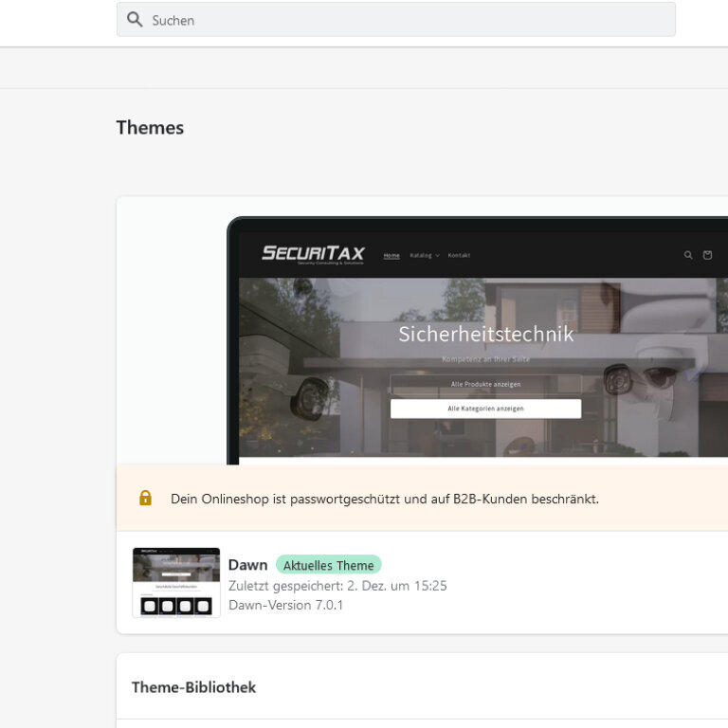Open Kontakt in the preview navigation
Image resolution: width=728 pixels, height=728 pixels.
point(459,255)
